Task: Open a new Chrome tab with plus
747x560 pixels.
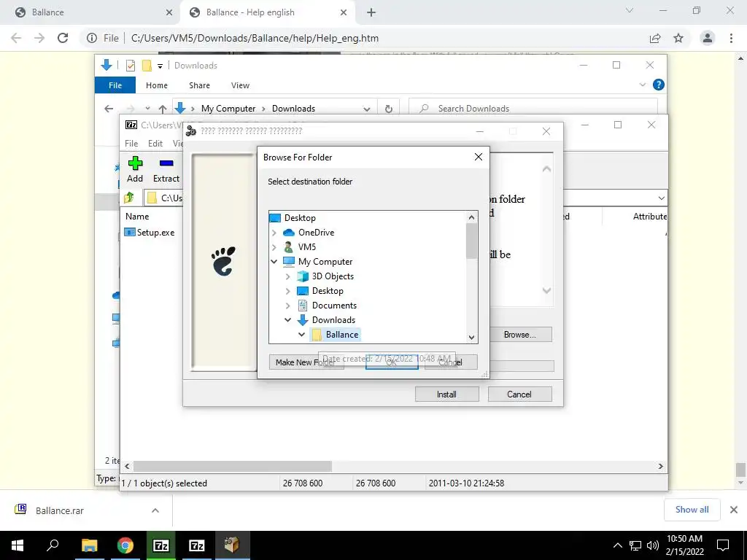Action: point(371,12)
